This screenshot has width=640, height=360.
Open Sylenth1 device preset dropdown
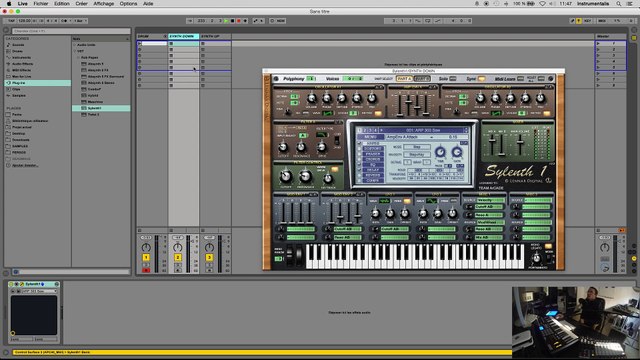(x=39, y=291)
